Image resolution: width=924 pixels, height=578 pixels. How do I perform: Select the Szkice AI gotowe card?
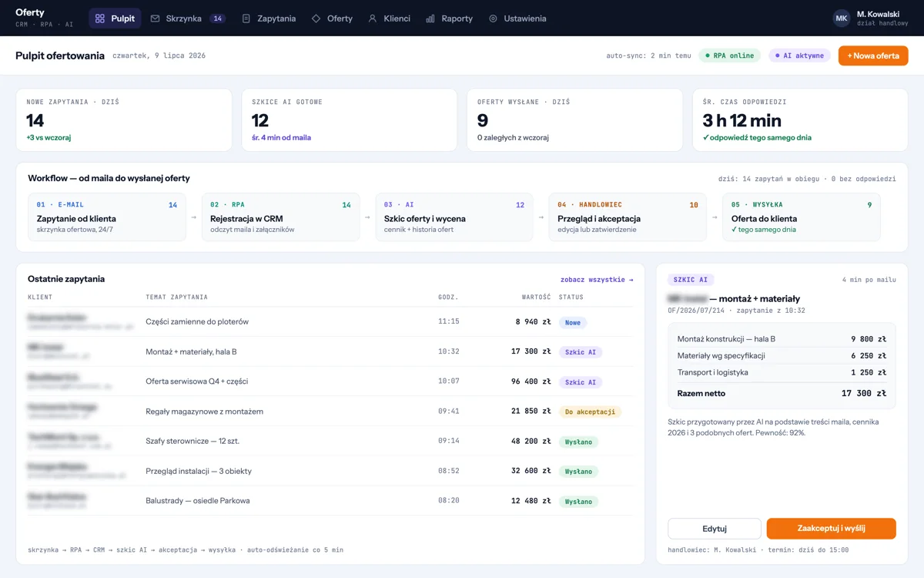pyautogui.click(x=349, y=119)
